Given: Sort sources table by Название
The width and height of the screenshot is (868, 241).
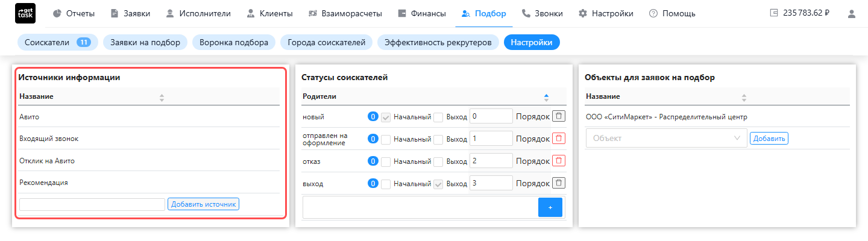Looking at the screenshot, I should [x=162, y=96].
